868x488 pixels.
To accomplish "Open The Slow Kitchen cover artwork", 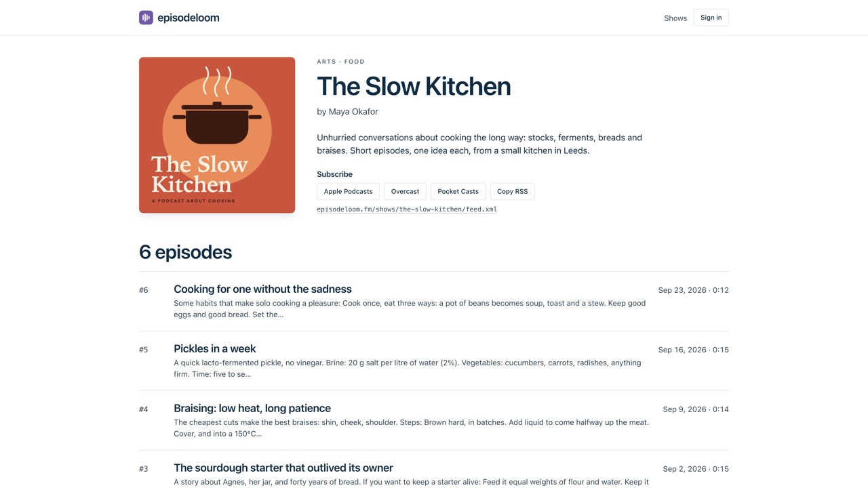I will tap(217, 135).
